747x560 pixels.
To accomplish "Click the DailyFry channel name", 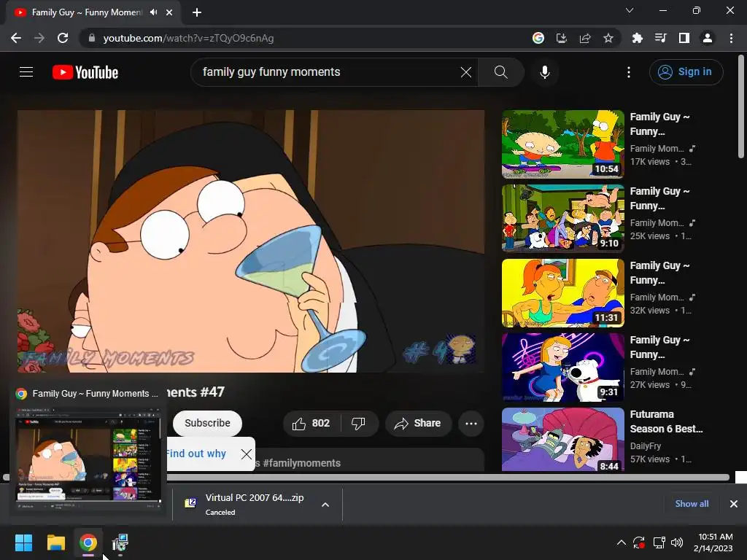I will (646, 446).
